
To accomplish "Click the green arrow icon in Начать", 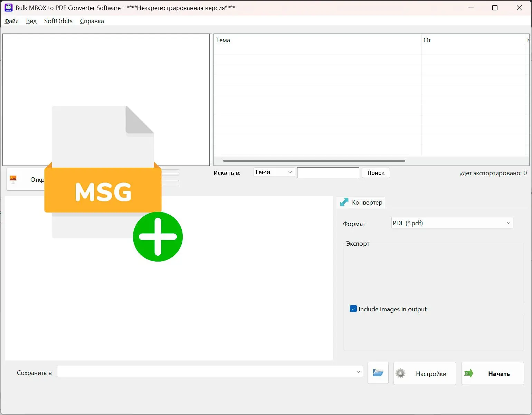I will (x=469, y=373).
